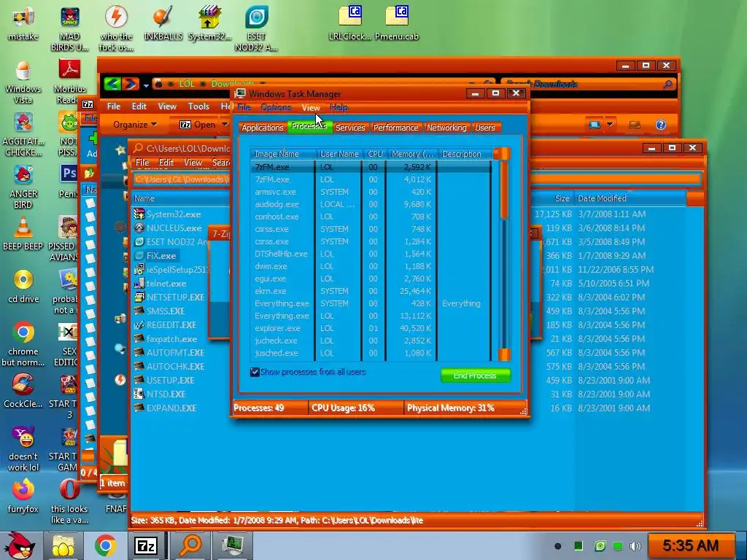Toggle 'Show processes from all users' checkbox
Image resolution: width=747 pixels, height=560 pixels.
(x=255, y=372)
